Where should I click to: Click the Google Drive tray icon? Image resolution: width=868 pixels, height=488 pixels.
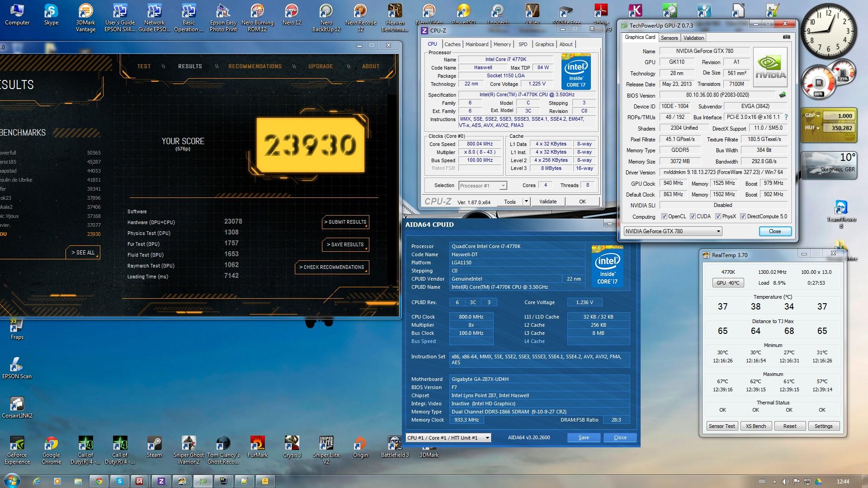pyautogui.click(x=818, y=481)
